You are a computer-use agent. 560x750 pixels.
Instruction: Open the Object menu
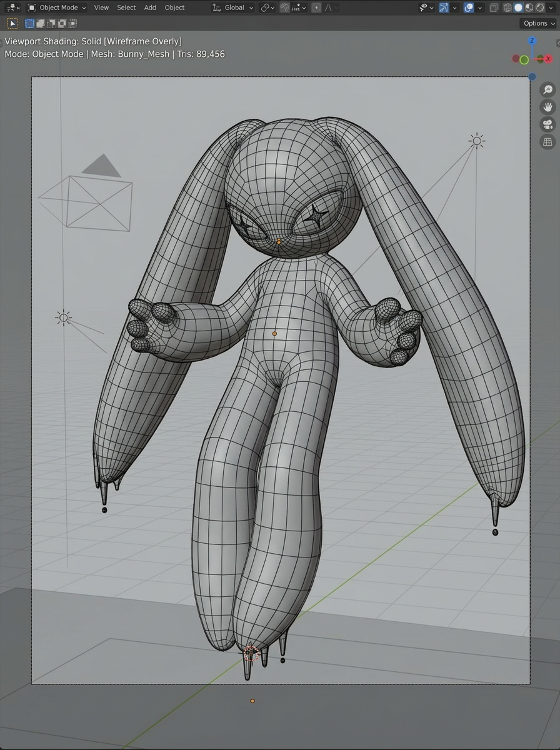174,7
